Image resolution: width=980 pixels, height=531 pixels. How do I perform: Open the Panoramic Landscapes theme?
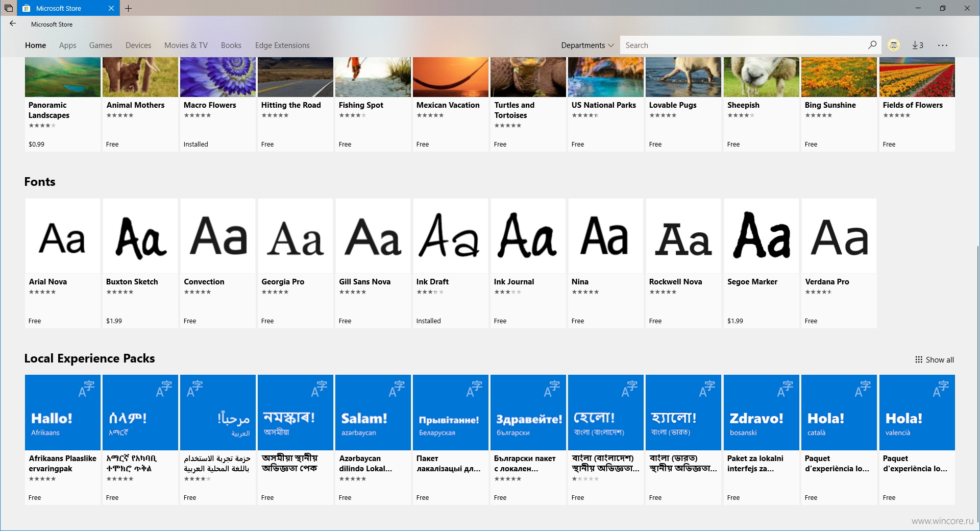[x=63, y=104]
